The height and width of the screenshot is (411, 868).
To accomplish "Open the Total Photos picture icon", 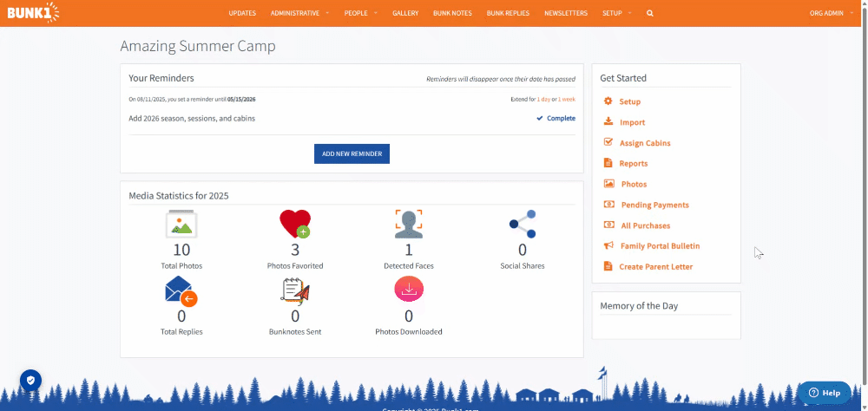I will [x=181, y=224].
